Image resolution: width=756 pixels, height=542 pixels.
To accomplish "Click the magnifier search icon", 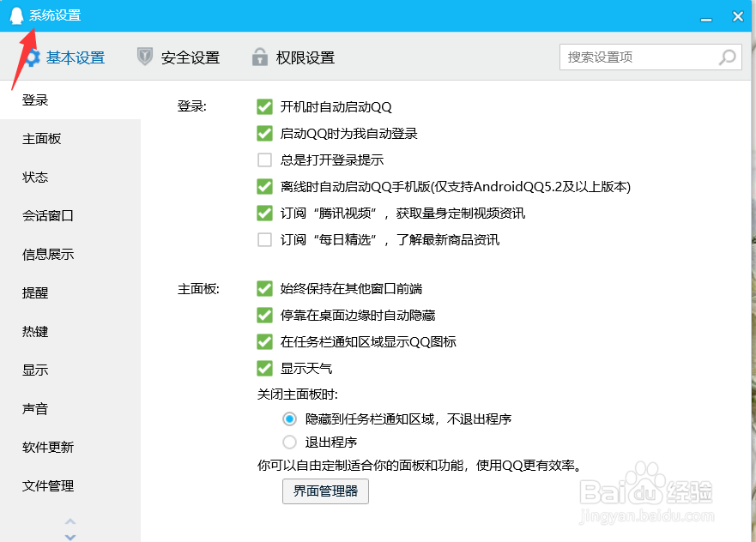I will 728,57.
